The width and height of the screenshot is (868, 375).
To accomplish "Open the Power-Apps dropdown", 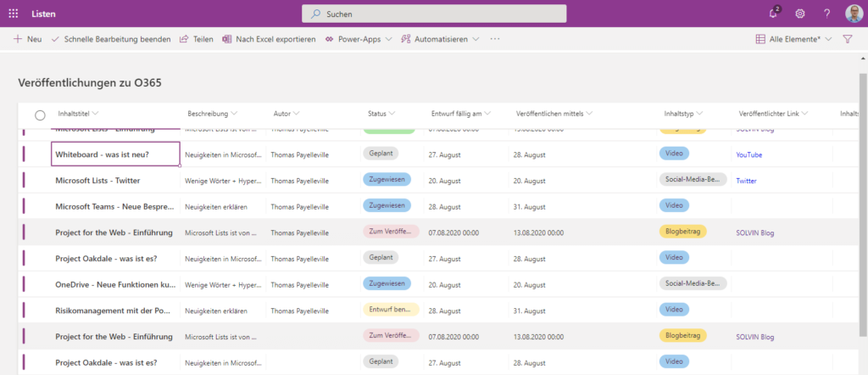I will pyautogui.click(x=359, y=39).
